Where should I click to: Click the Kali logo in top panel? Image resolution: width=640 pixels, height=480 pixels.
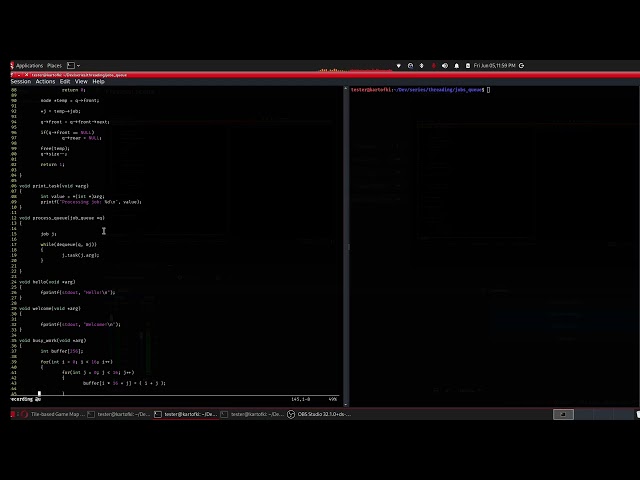(x=12, y=65)
